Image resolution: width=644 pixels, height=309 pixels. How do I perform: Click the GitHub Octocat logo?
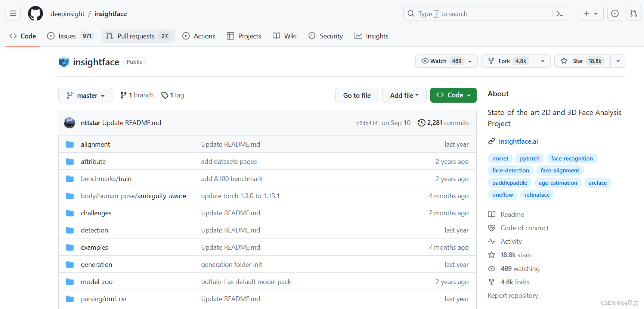tap(35, 14)
